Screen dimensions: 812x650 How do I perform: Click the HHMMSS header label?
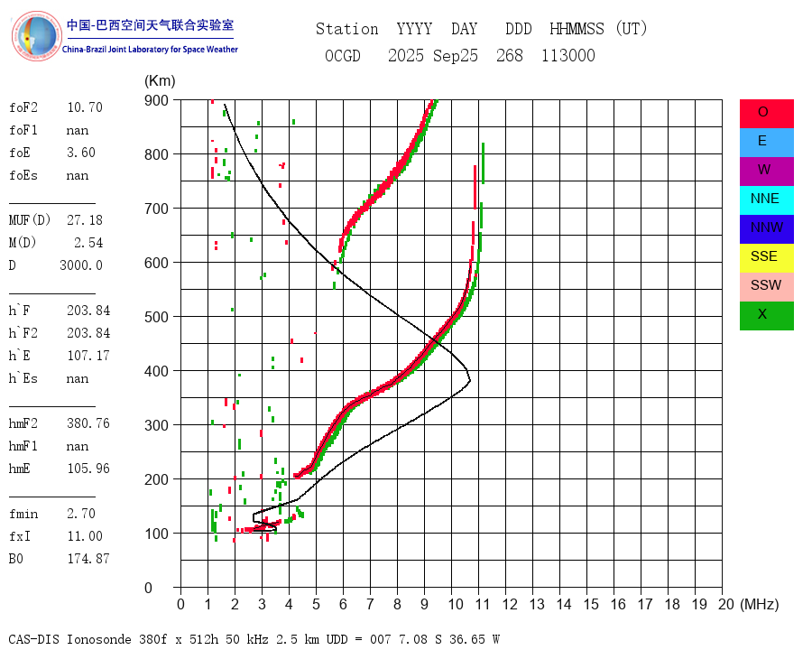tap(577, 29)
